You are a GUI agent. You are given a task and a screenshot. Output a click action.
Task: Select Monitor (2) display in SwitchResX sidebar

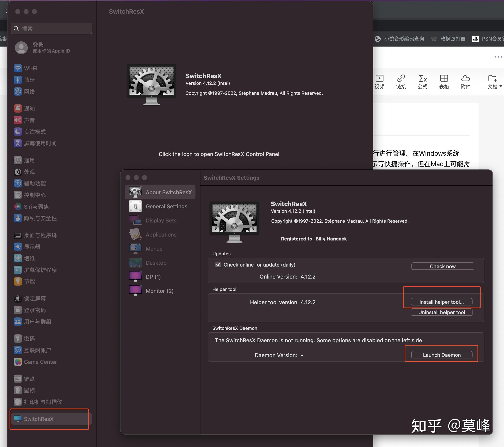160,291
